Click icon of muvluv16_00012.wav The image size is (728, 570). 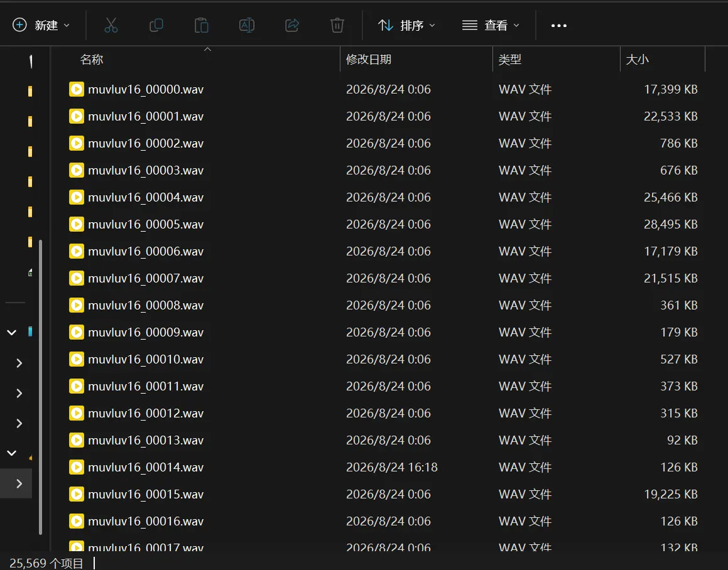coord(77,413)
